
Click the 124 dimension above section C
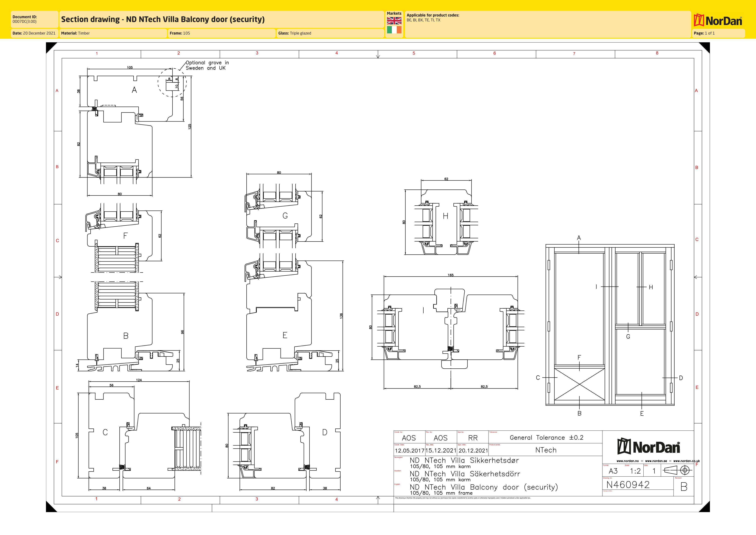[x=139, y=380]
